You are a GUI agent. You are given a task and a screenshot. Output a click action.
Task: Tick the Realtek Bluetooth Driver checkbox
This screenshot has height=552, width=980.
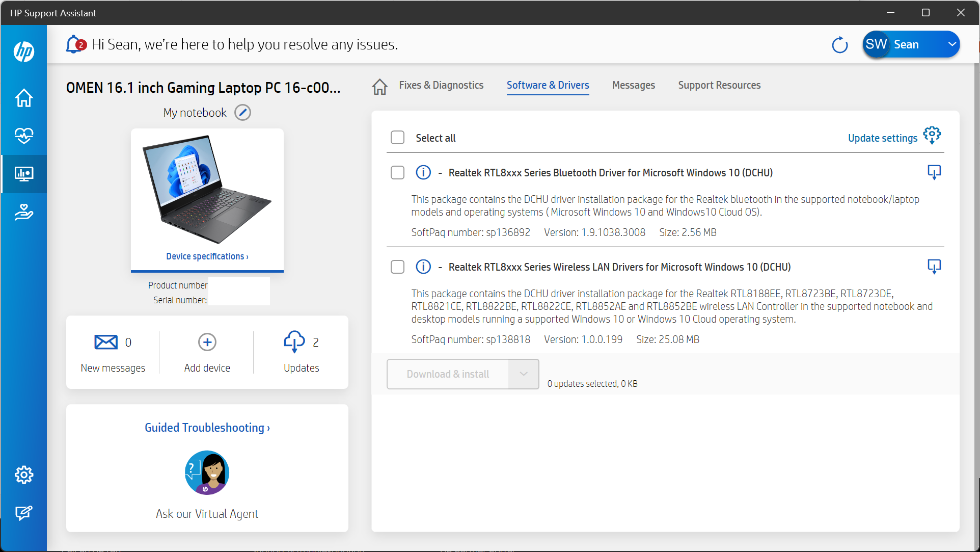point(397,173)
